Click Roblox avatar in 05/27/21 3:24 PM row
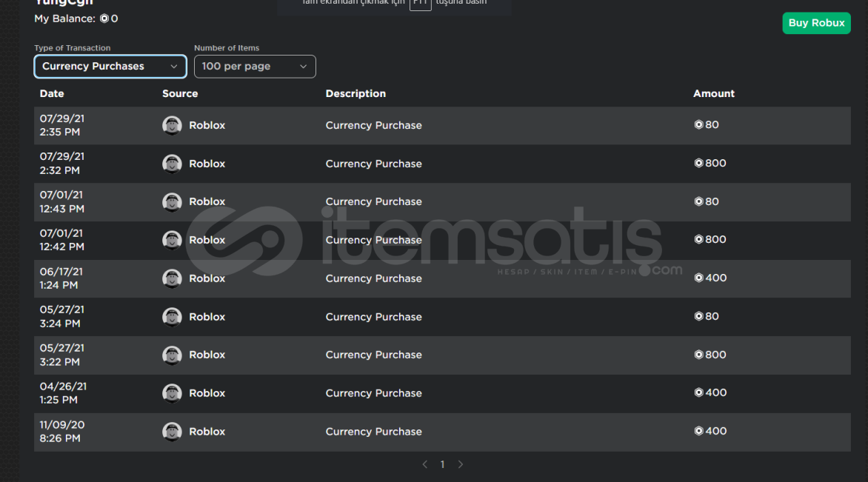This screenshot has width=868, height=482. [172, 317]
